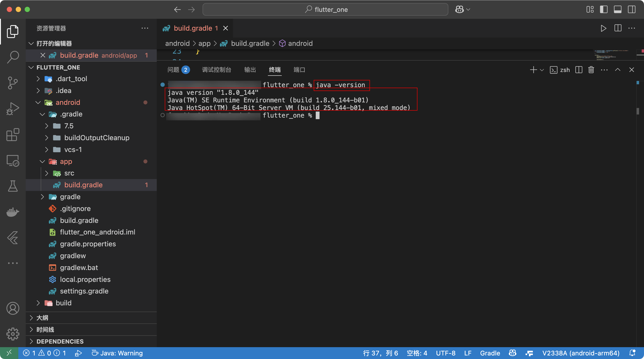The width and height of the screenshot is (644, 359).
Task: Open the Run and Debug view
Action: pyautogui.click(x=13, y=108)
